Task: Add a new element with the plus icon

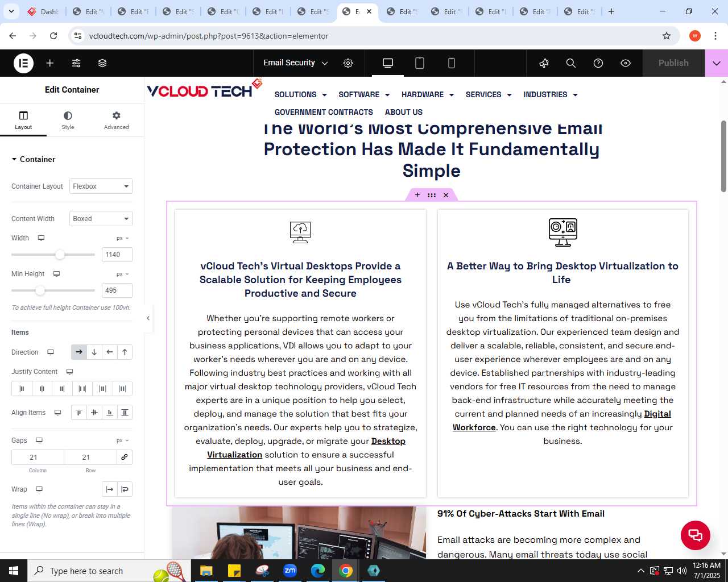Action: tap(50, 63)
